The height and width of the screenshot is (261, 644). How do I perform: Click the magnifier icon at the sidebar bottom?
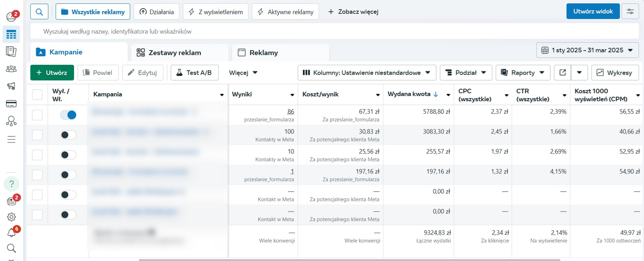point(11,248)
